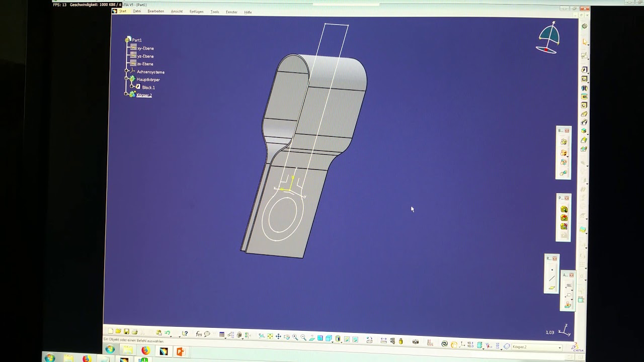Click the Design Table icon

point(221,334)
